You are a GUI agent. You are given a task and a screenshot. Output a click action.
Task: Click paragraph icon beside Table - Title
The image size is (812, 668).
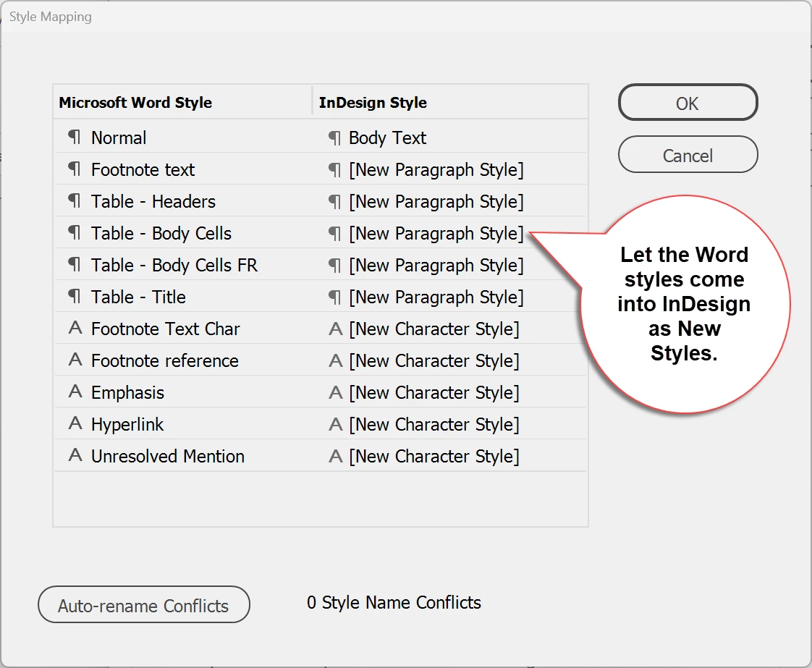click(x=75, y=297)
